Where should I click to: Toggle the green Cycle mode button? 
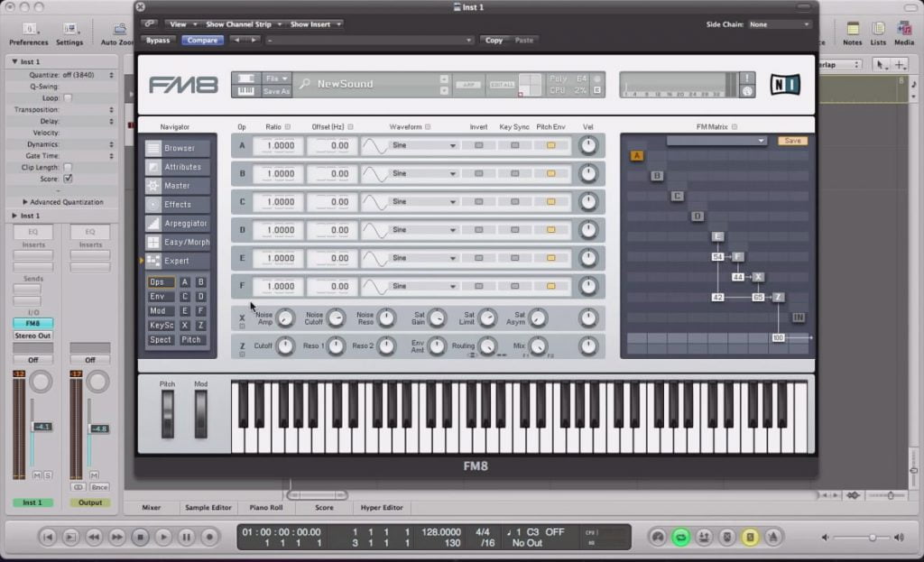(680, 537)
